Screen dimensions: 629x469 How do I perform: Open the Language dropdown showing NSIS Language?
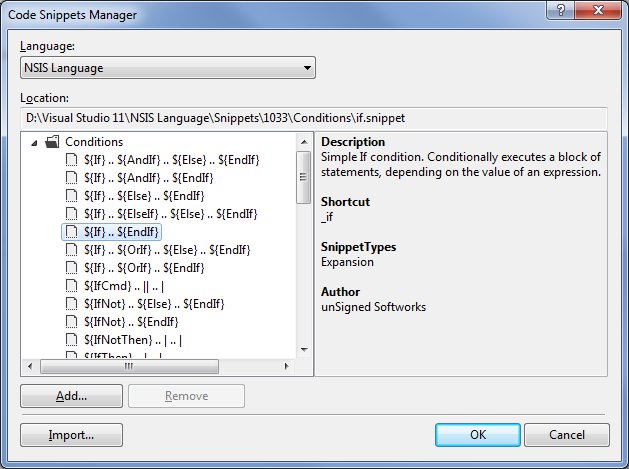click(x=168, y=68)
